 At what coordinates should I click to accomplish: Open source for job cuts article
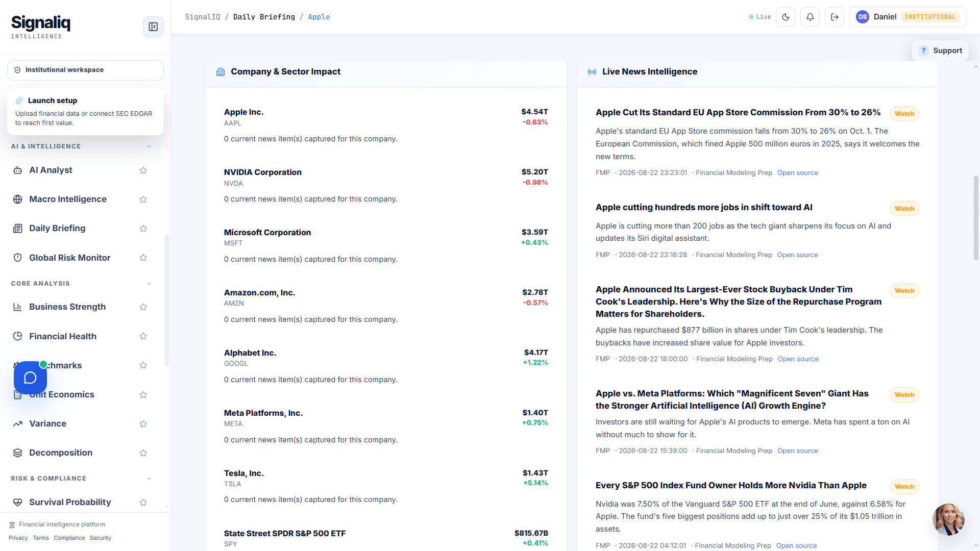pyautogui.click(x=798, y=255)
